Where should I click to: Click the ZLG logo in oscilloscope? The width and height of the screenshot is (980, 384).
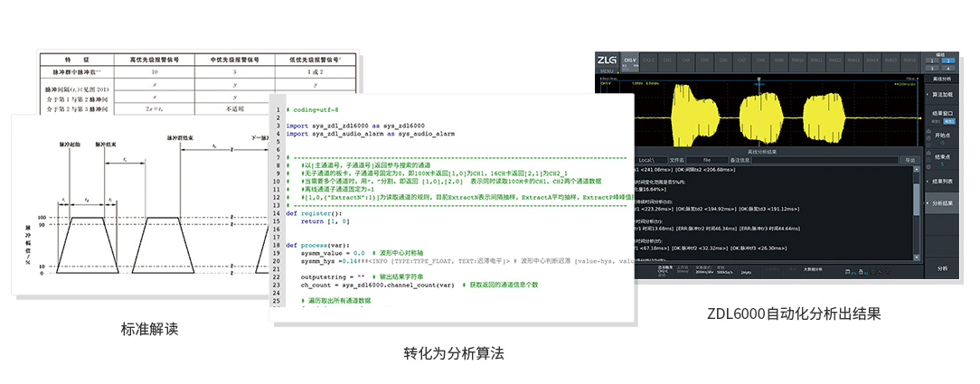[607, 61]
